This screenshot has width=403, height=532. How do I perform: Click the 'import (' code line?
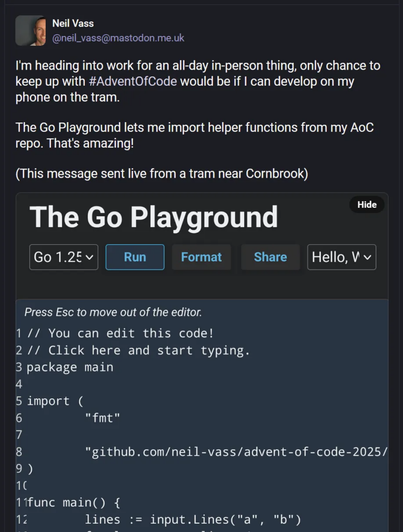click(55, 401)
